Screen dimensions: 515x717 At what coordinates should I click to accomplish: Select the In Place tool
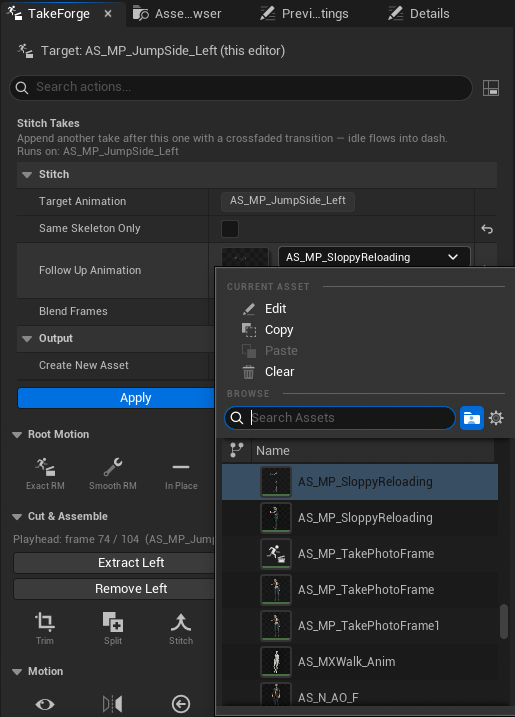point(181,474)
